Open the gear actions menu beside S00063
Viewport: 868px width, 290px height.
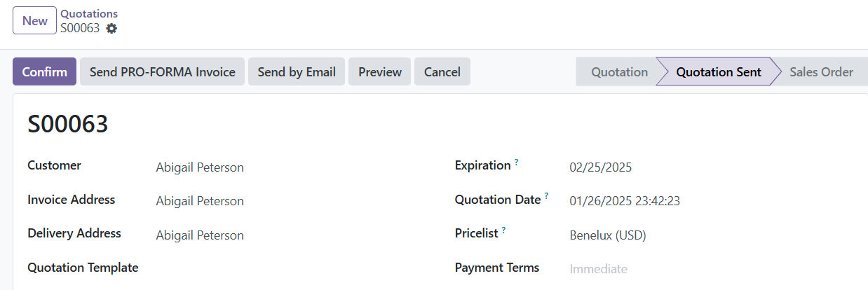click(x=111, y=29)
